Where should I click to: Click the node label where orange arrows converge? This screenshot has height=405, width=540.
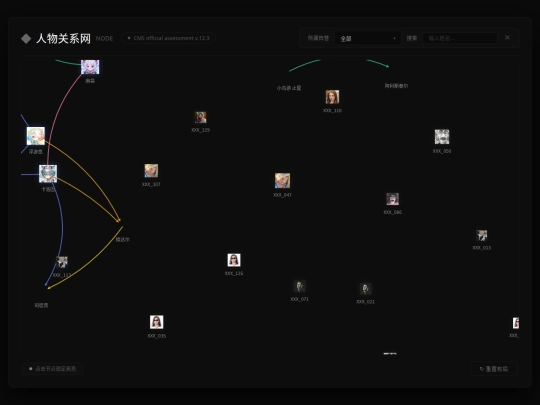tap(122, 239)
